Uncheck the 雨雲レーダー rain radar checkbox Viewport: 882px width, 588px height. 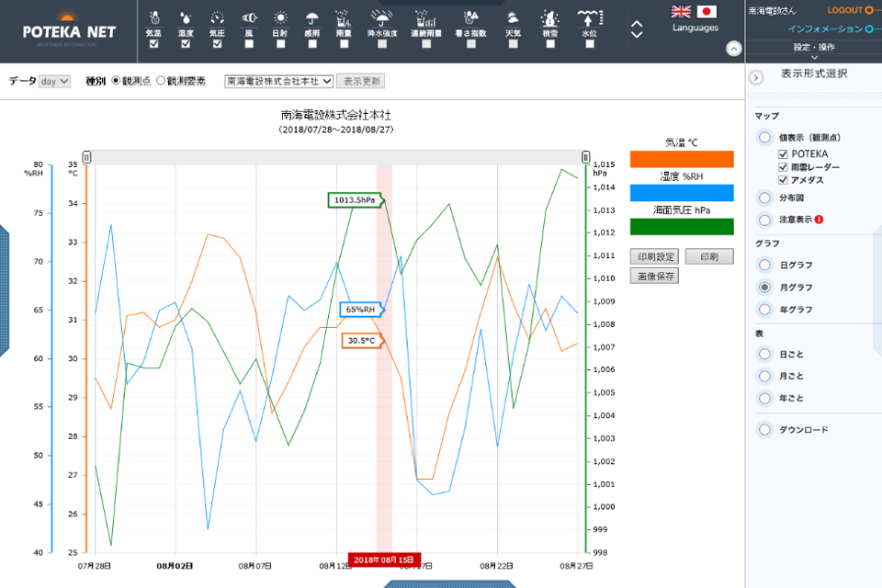[x=783, y=167]
